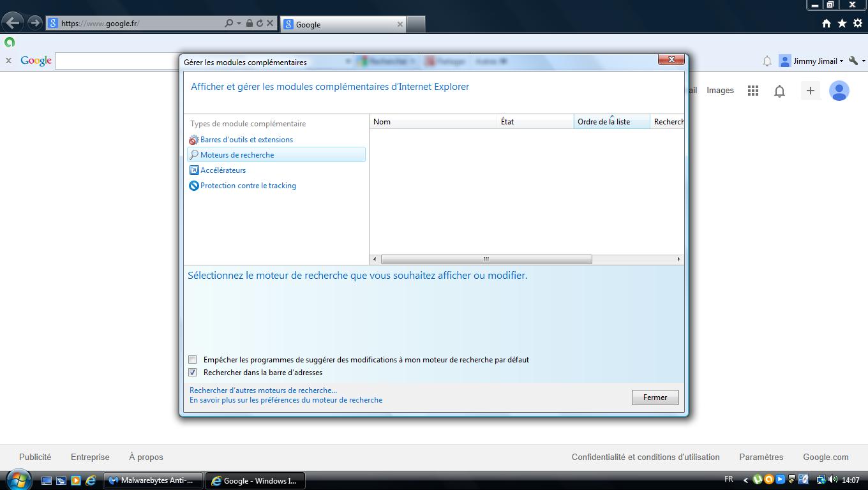Click the left scroll arrow of the list
Image resolution: width=868 pixels, height=490 pixels.
click(x=375, y=259)
